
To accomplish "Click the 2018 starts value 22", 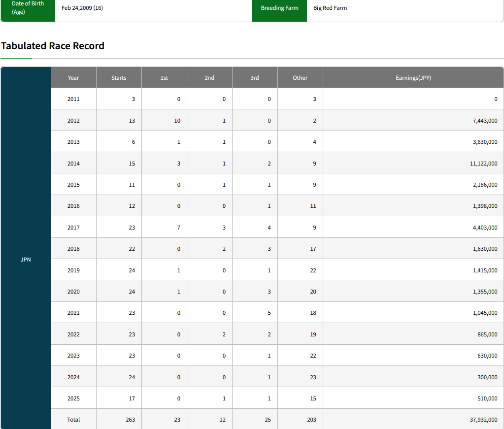I will tap(132, 249).
